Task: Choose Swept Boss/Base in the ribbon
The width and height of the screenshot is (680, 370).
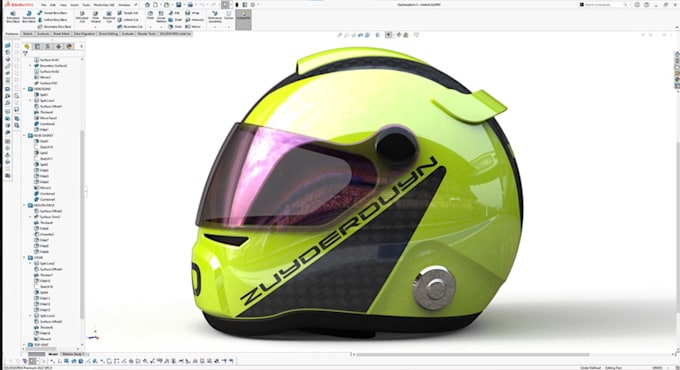Action: 52,13
